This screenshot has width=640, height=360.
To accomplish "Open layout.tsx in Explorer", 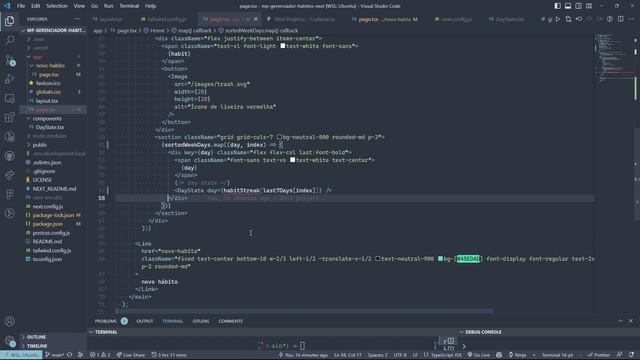I will pyautogui.click(x=47, y=101).
